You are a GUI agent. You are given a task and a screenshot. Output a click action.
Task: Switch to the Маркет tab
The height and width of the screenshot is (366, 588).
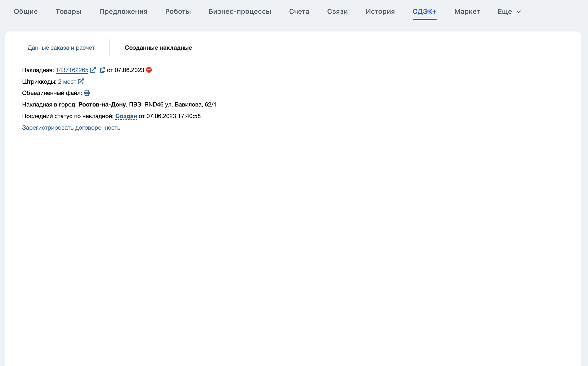(467, 12)
